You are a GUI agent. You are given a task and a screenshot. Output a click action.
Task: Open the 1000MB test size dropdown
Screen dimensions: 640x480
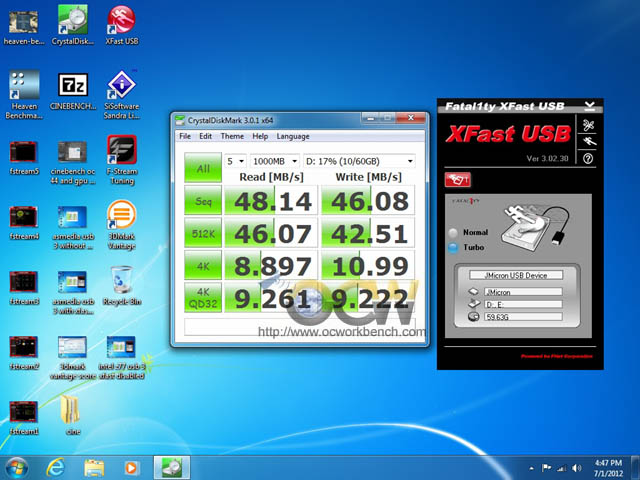pos(275,161)
